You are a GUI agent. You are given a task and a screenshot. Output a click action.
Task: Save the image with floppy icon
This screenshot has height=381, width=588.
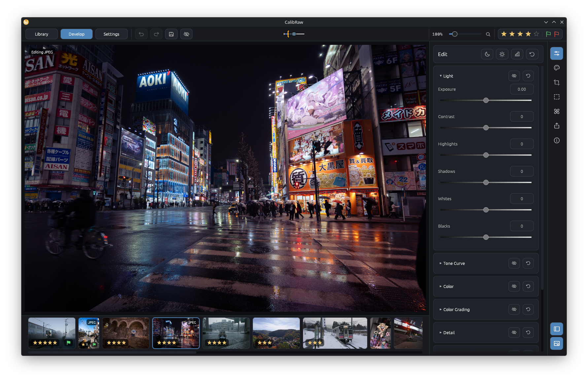(171, 34)
